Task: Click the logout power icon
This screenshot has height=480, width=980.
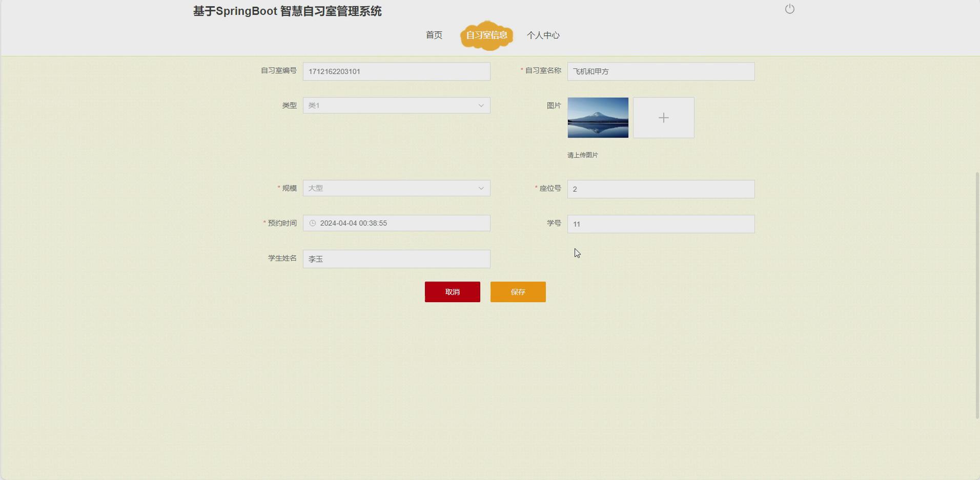Action: click(789, 9)
